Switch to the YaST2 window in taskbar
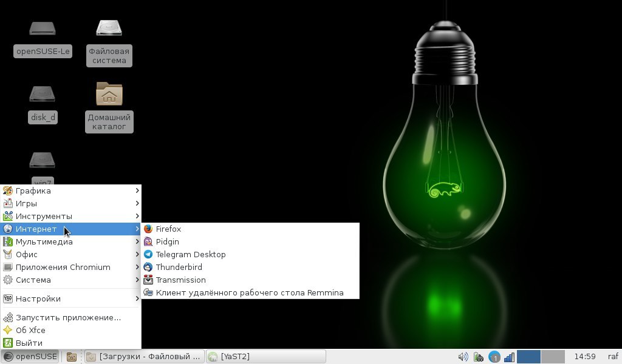This screenshot has height=364, width=622. 266,357
